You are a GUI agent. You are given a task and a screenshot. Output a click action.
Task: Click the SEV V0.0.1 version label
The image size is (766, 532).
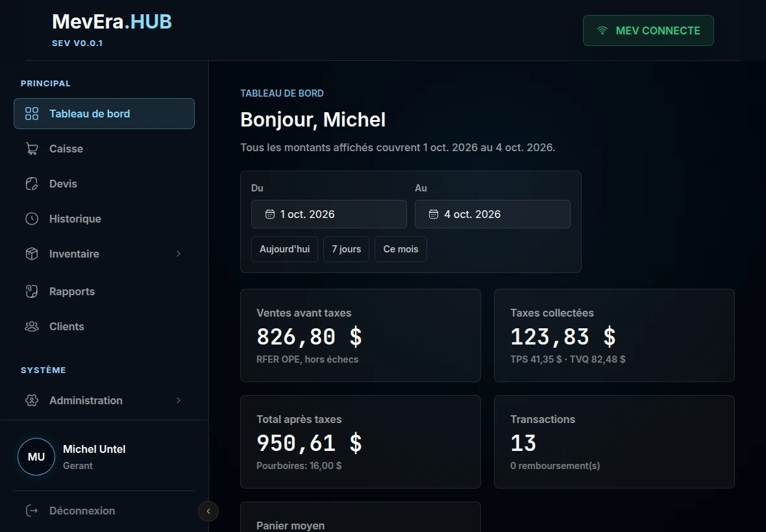[77, 43]
